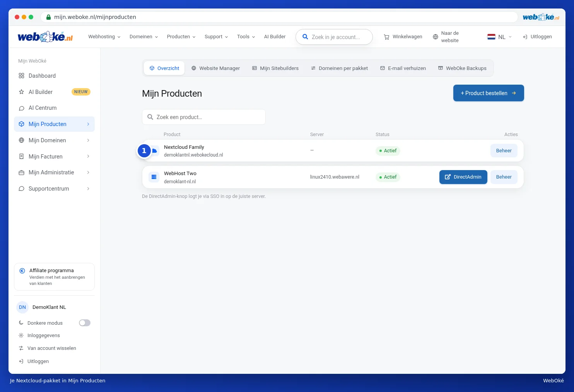Click the Product bestellen button

pos(489,93)
